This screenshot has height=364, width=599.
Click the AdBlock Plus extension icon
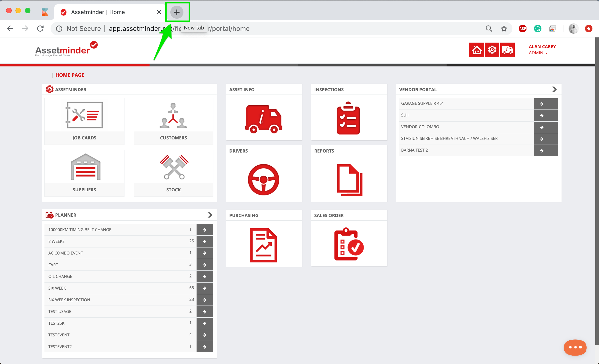(x=523, y=29)
